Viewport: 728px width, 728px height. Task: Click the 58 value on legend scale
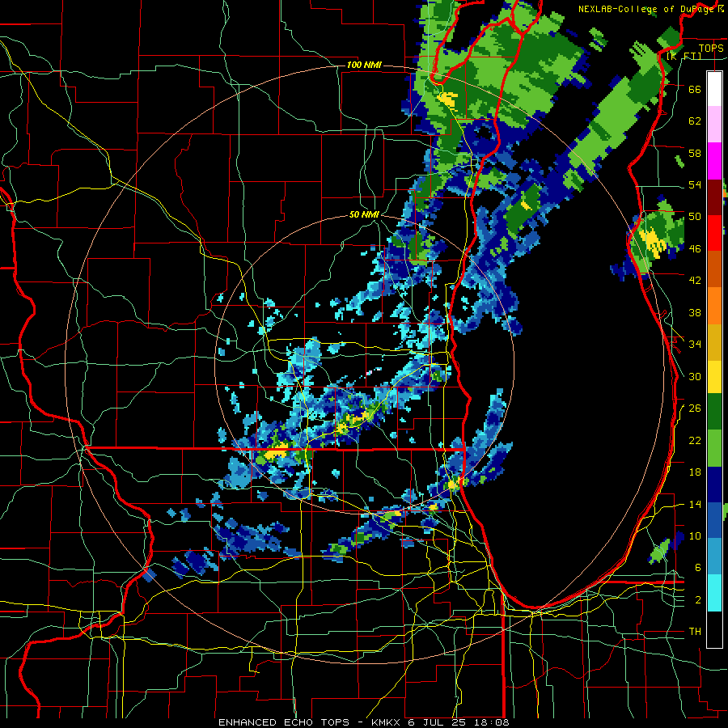695,153
